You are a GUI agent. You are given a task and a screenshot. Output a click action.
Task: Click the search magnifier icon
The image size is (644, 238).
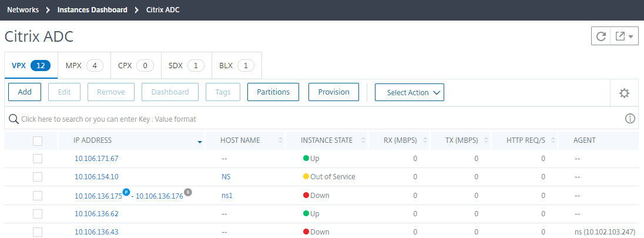[14, 119]
